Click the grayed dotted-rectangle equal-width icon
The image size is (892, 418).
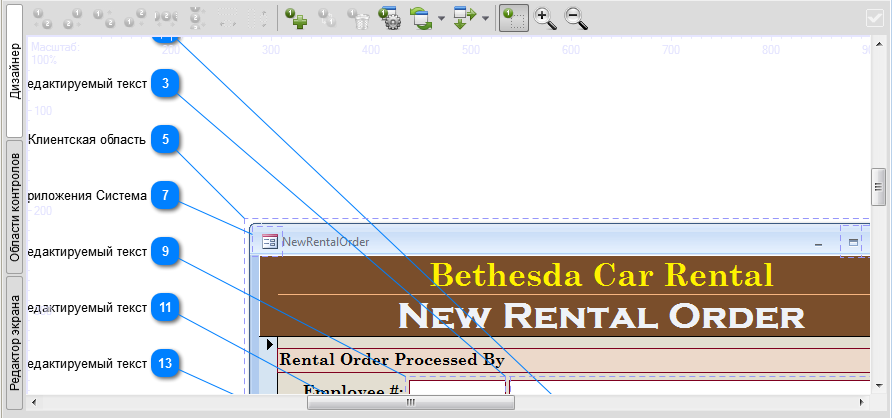click(227, 18)
